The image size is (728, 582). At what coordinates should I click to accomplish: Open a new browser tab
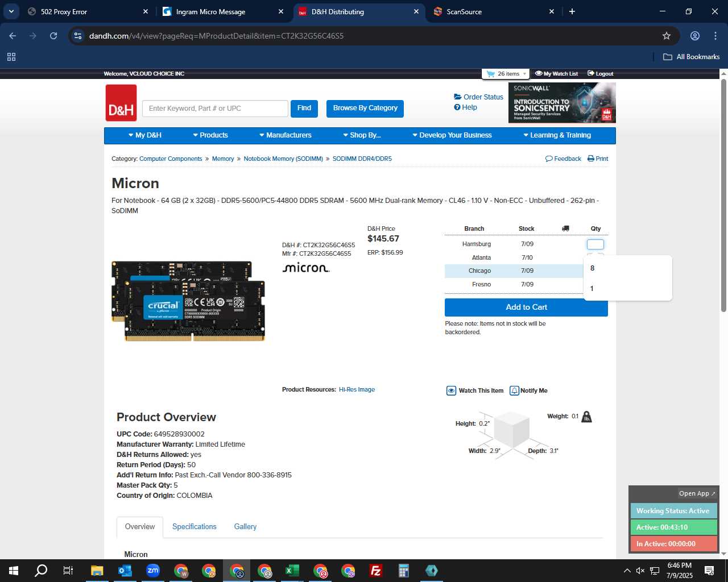pos(572,11)
